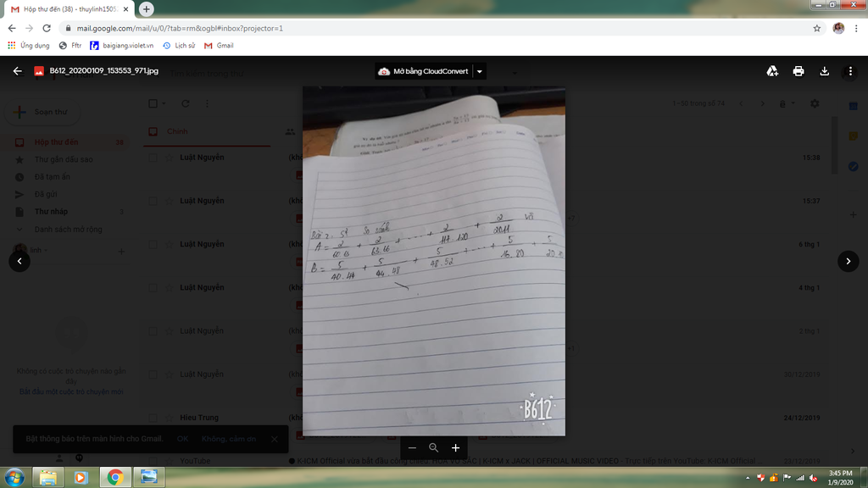Reset zoom with magnifier icon
Screen dimensions: 868x488
click(433, 447)
